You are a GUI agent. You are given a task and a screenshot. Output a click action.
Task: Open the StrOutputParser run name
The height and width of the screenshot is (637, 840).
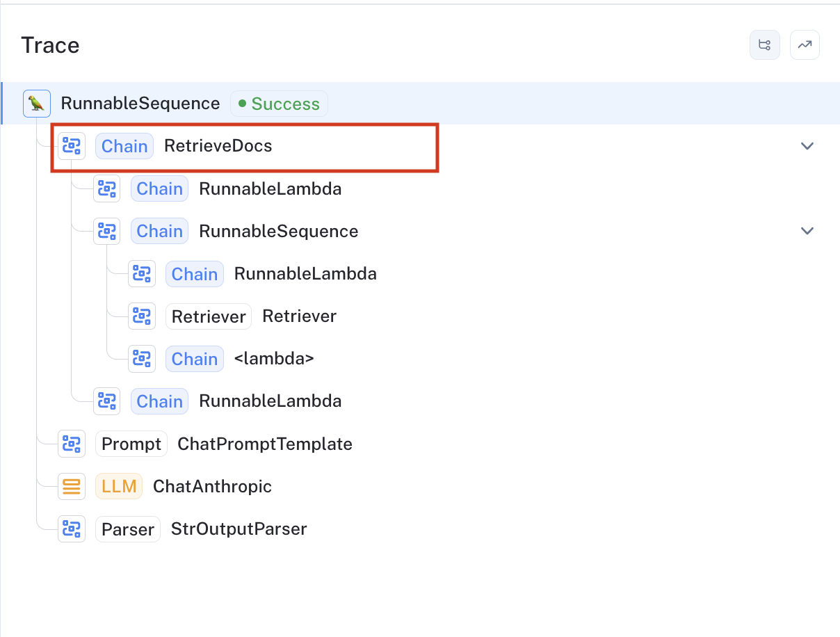(x=239, y=529)
